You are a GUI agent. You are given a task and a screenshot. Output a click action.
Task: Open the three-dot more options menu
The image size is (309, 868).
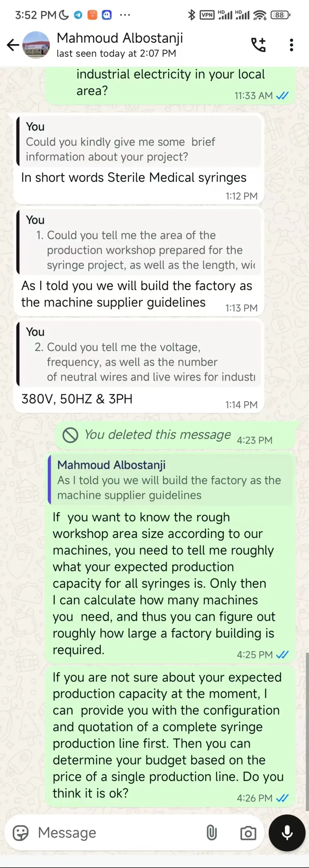291,45
